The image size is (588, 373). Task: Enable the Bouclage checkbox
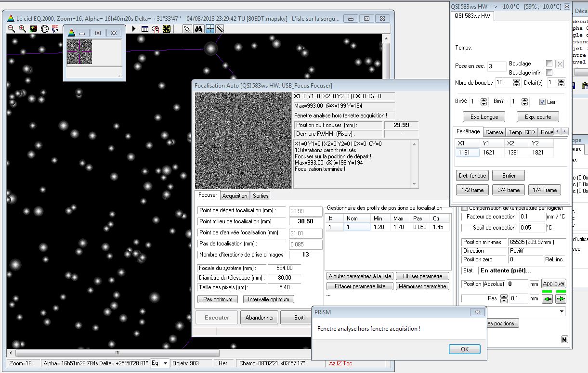549,64
